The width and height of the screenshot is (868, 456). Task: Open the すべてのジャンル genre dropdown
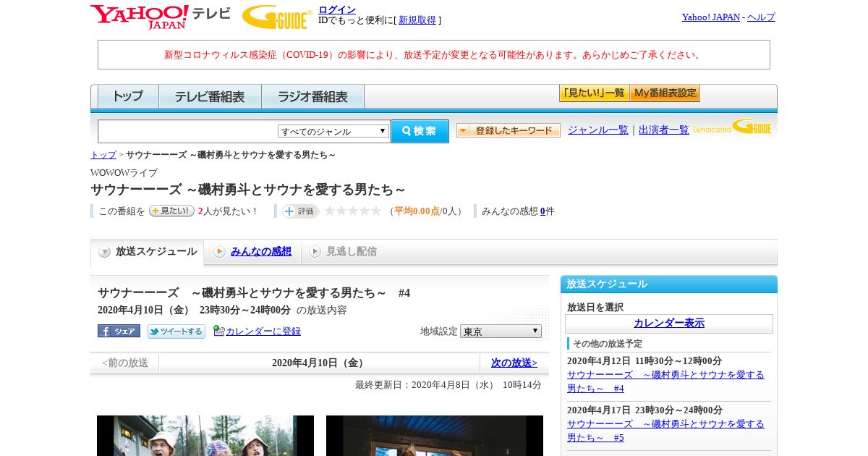pos(333,131)
